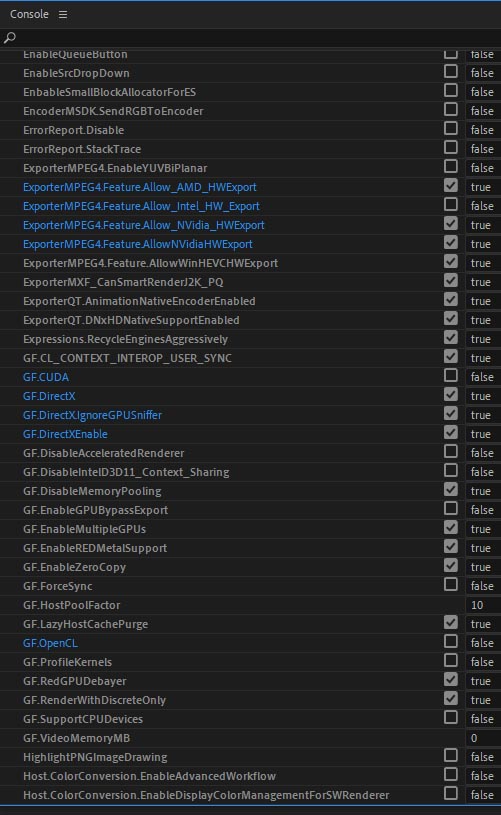Check GF.ProfileKernels box
Screen dimensions: 501x815
pos(451,661)
